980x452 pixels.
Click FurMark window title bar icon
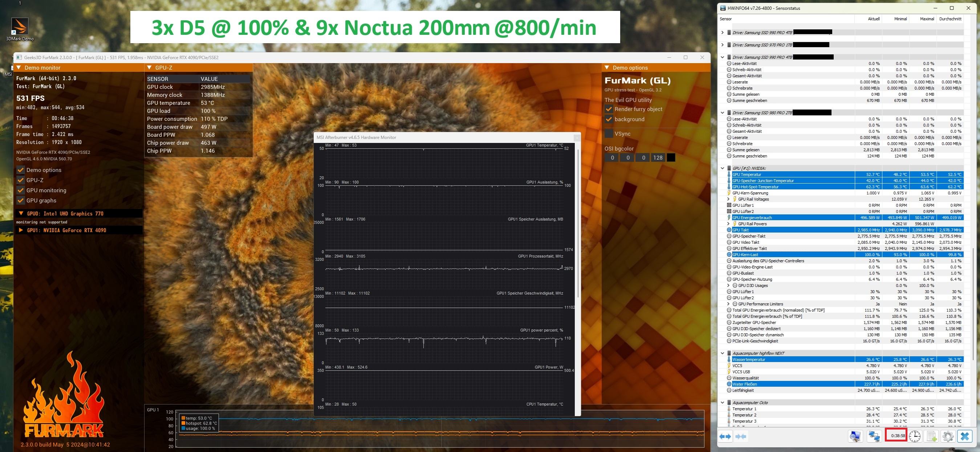[x=19, y=57]
